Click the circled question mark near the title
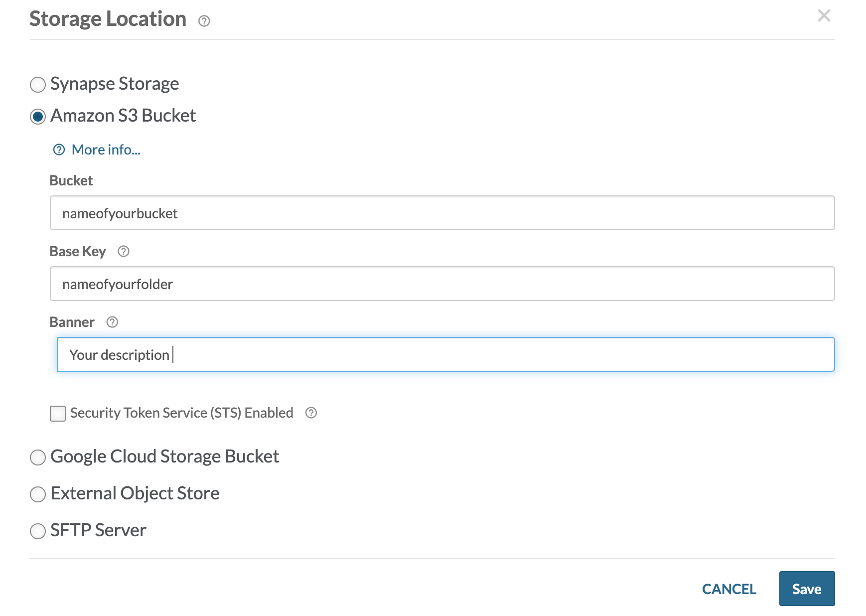The height and width of the screenshot is (616, 866). tap(204, 21)
